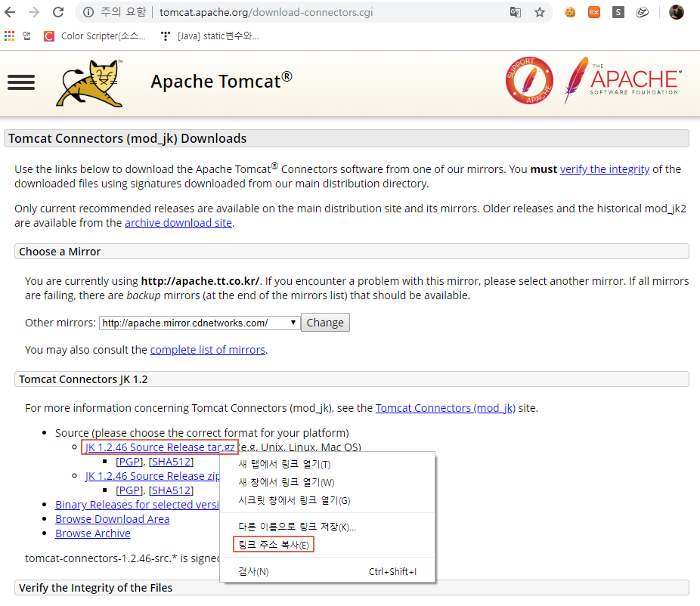Image resolution: width=700 pixels, height=606 pixels.
Task: Open the Color Scripter bookmark
Action: tap(94, 36)
